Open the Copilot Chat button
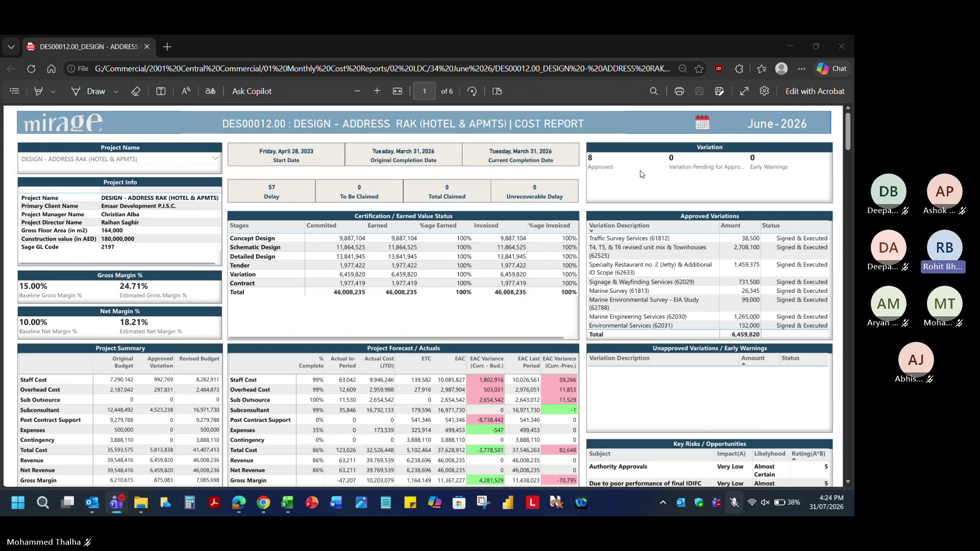This screenshot has width=980, height=551. tap(831, 69)
